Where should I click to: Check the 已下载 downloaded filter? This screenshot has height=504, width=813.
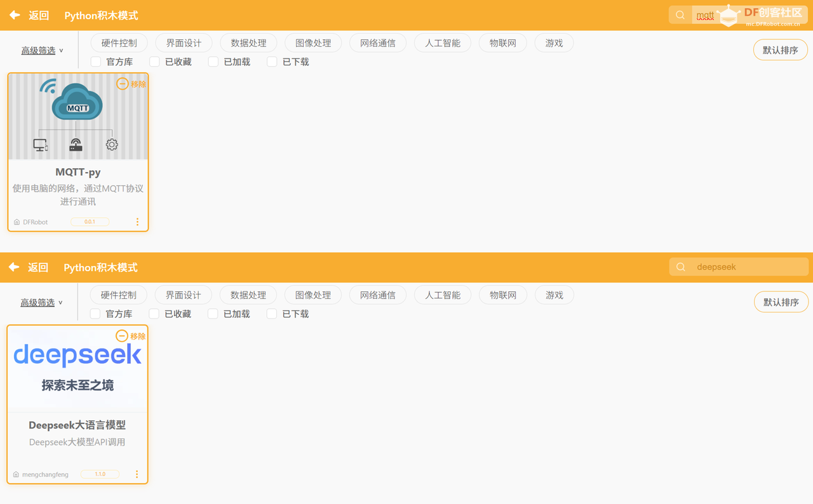point(272,62)
